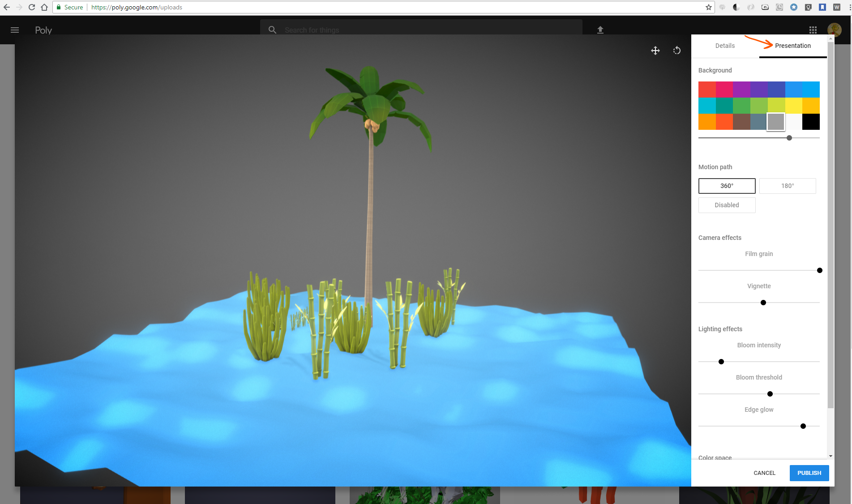Click the panel scroll-down arrow
This screenshot has width=852, height=504.
coord(831,456)
